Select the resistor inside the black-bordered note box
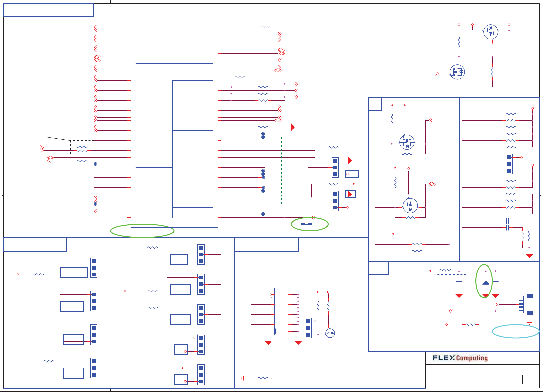This screenshot has height=392, width=543. tap(263, 378)
